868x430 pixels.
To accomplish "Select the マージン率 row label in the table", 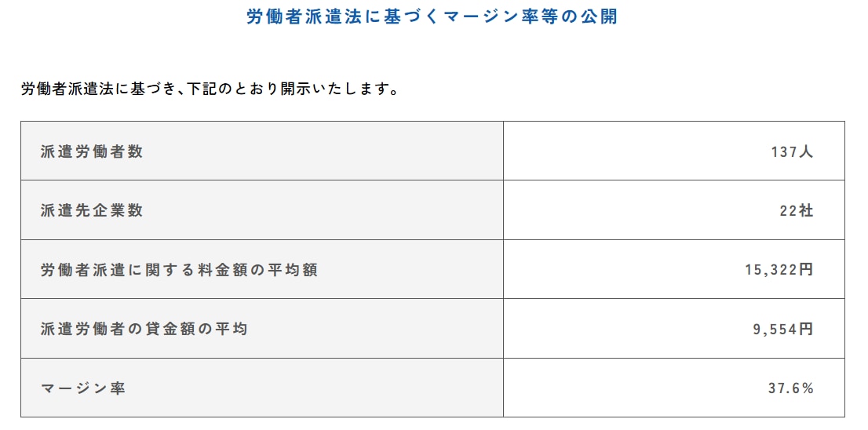I will click(83, 388).
